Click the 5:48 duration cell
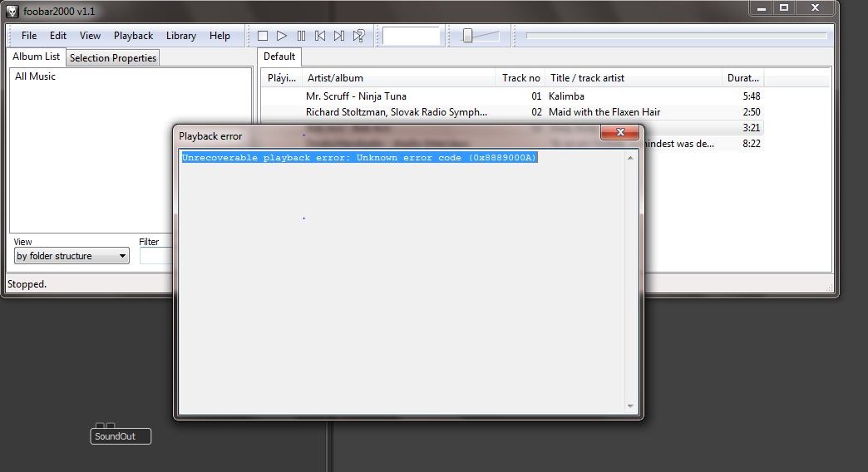 pos(752,96)
